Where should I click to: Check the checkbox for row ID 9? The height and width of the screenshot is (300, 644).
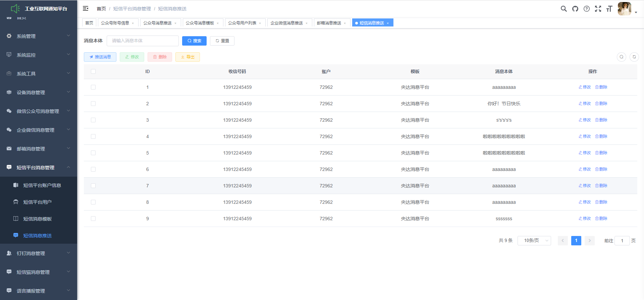(93, 219)
